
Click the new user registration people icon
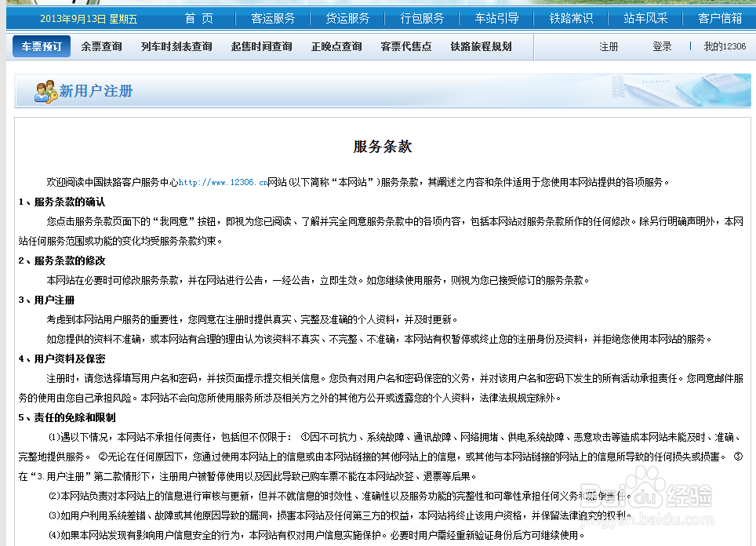[x=45, y=92]
